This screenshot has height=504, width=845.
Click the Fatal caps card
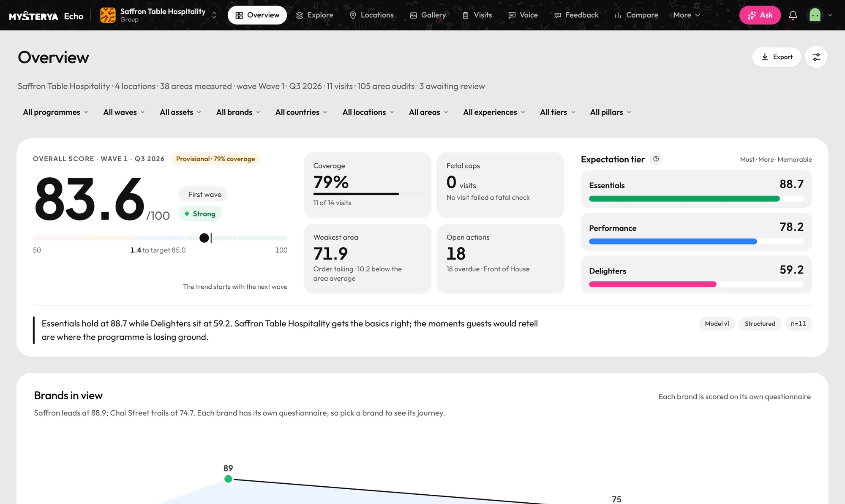[501, 185]
